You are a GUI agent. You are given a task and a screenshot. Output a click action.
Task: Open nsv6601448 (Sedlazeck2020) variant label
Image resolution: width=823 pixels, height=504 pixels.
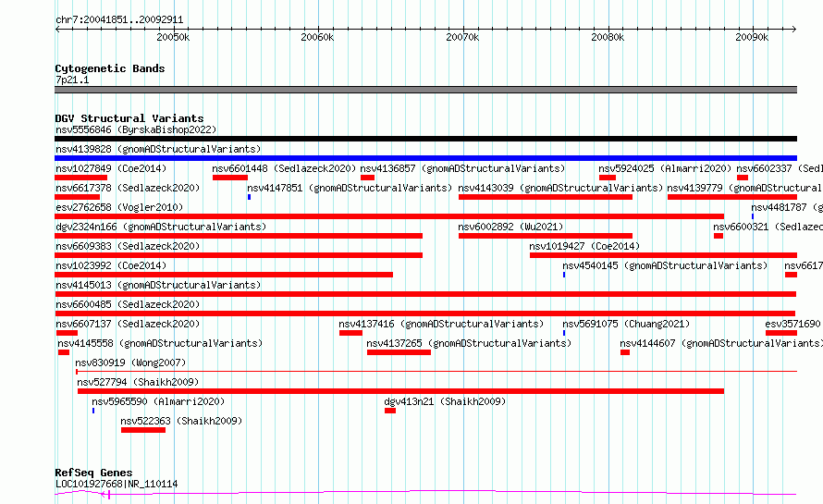click(x=284, y=168)
